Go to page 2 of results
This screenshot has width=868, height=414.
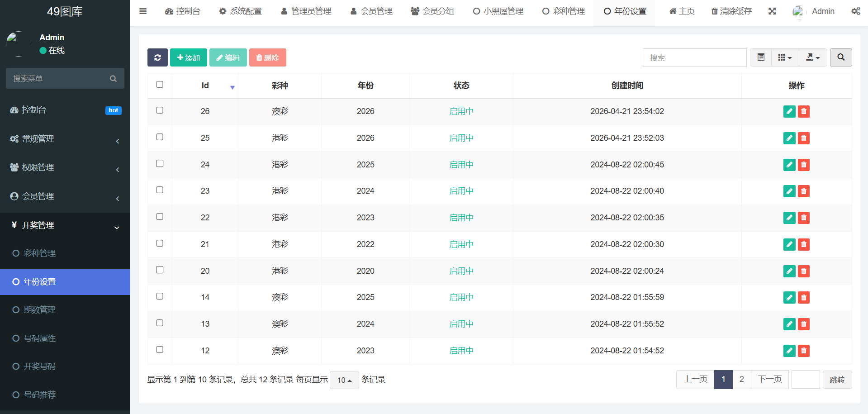point(741,379)
